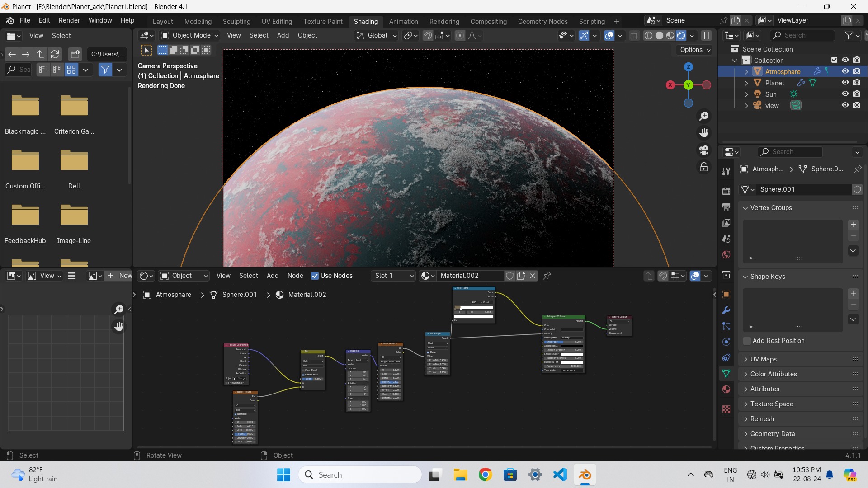
Task: Select rendered viewport shading mode icon
Action: [x=681, y=36]
